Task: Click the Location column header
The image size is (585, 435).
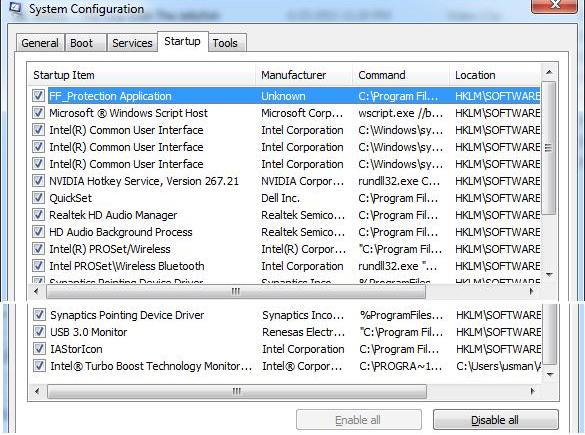Action: (x=495, y=75)
